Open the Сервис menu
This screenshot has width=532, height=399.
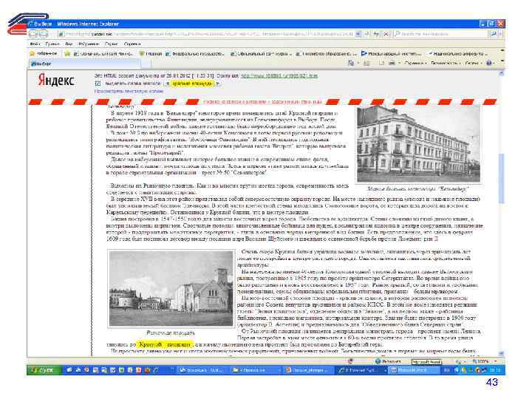(x=112, y=44)
